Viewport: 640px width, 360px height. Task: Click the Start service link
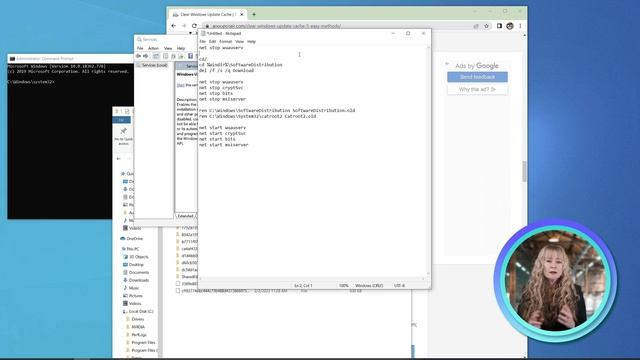180,85
